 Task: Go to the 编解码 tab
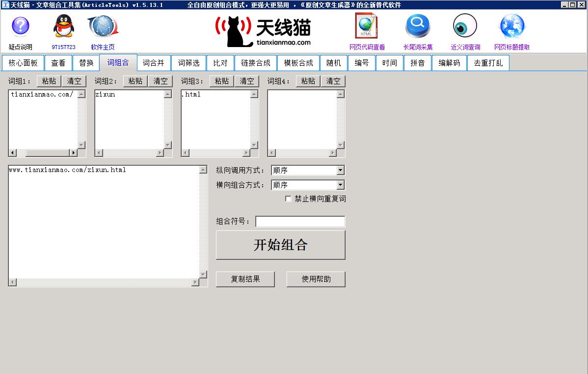(x=449, y=63)
